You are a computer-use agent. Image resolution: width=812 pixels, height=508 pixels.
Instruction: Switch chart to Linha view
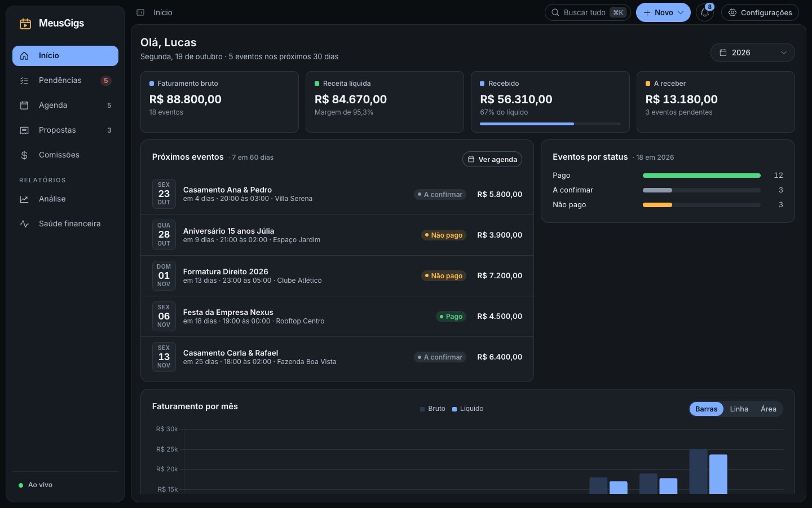pyautogui.click(x=739, y=409)
